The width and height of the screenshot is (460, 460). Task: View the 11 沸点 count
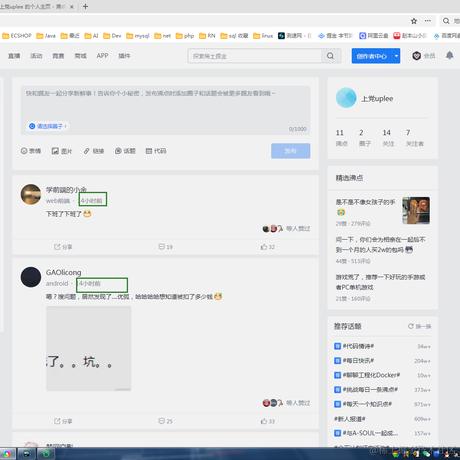click(x=341, y=138)
